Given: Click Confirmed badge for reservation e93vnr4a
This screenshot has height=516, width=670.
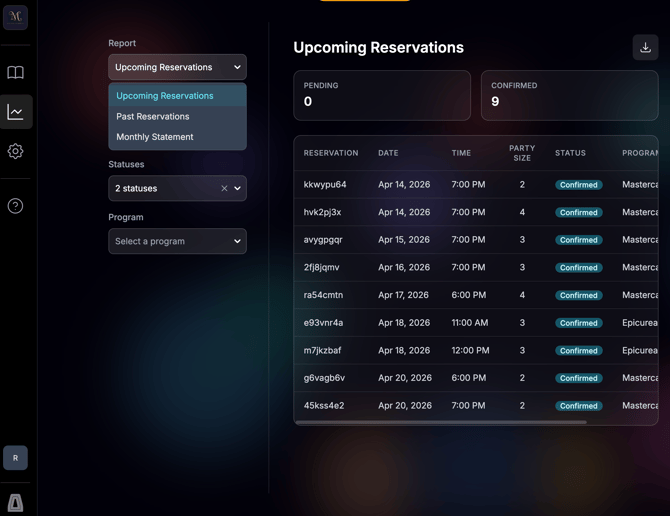Looking at the screenshot, I should tap(579, 323).
